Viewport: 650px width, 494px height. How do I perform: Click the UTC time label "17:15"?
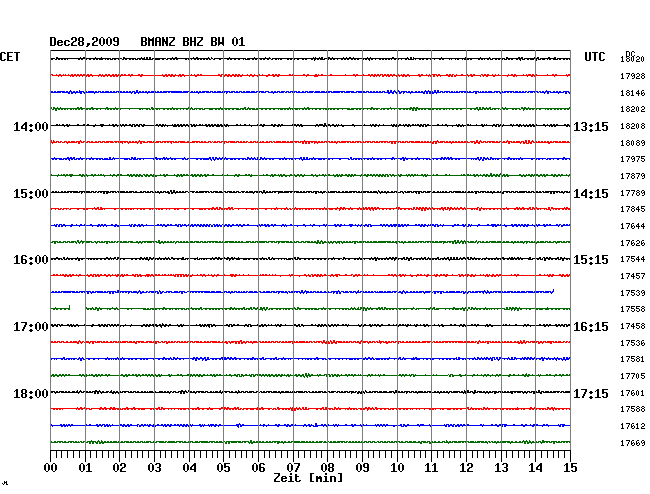pos(591,393)
